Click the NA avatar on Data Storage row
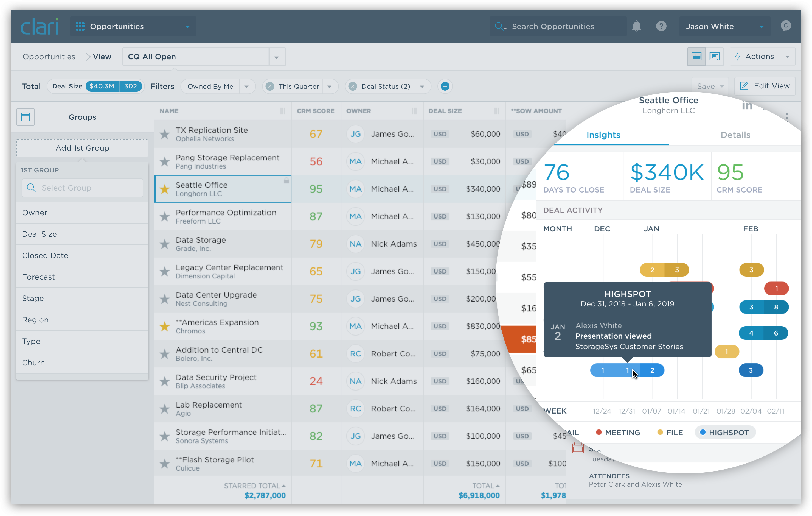Screen dimensions: 812x516 (x=355, y=244)
